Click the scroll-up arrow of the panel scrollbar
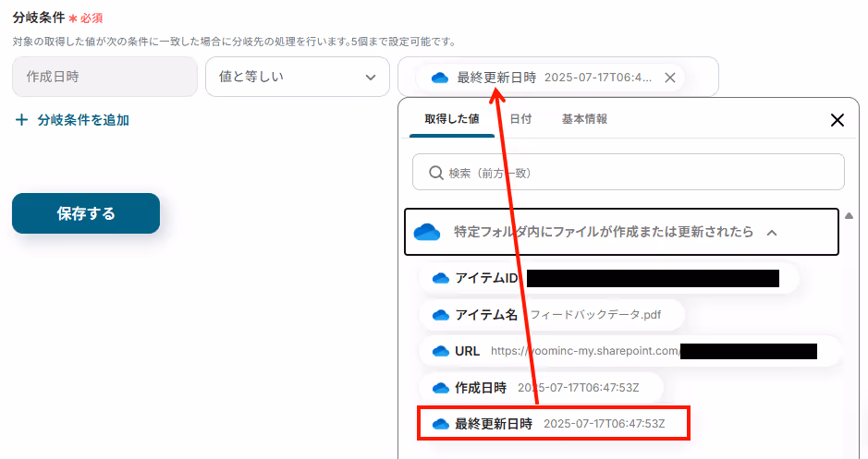868x459 pixels. (850, 216)
